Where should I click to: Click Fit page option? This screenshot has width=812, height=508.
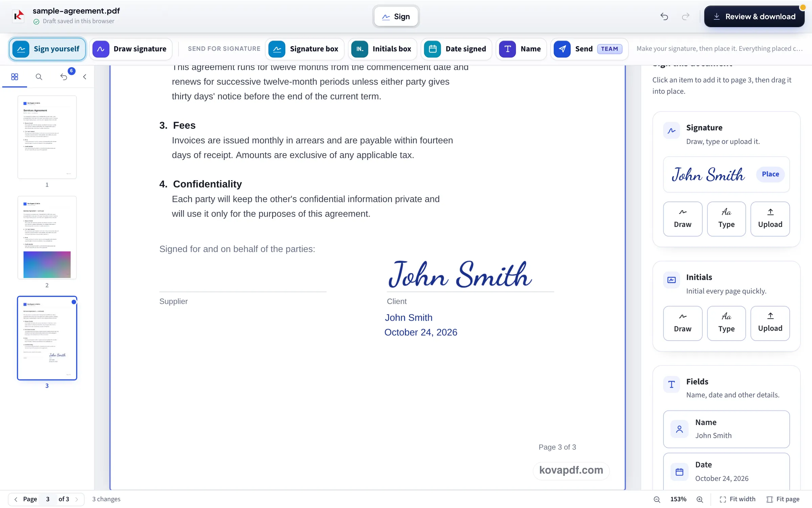[783, 499]
